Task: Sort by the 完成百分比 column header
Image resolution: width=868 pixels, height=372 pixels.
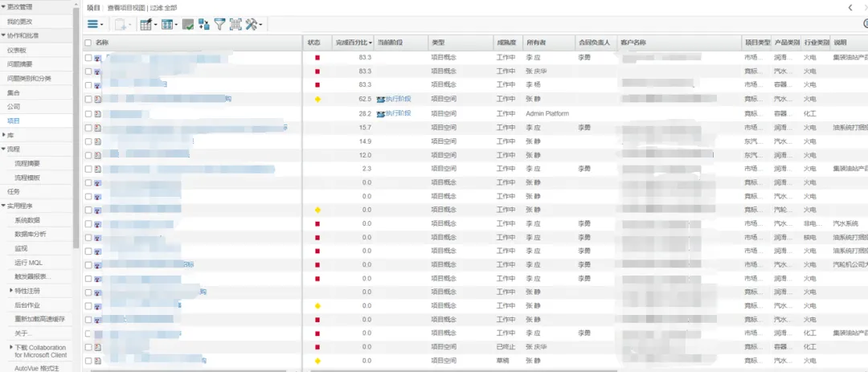Action: pyautogui.click(x=353, y=43)
